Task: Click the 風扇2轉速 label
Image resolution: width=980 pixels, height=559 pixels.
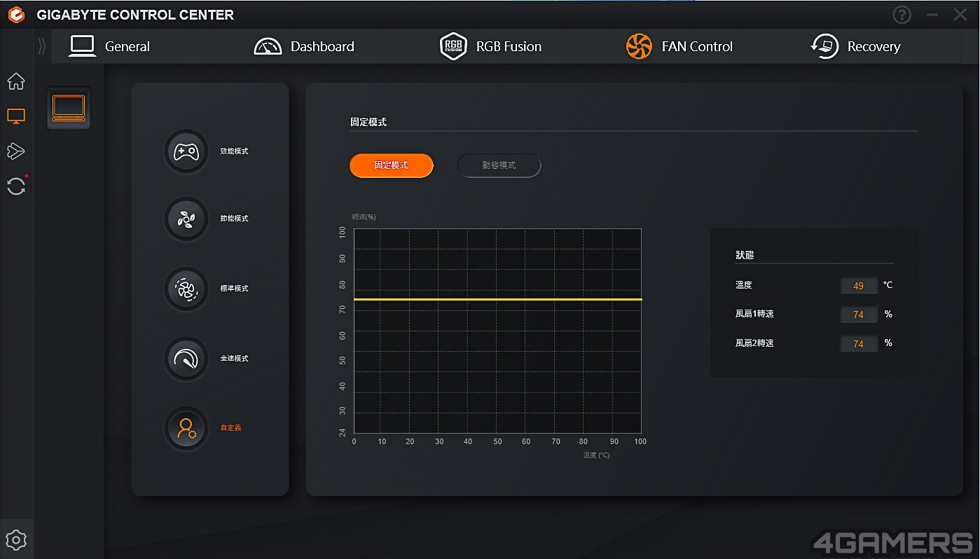Action: point(754,343)
